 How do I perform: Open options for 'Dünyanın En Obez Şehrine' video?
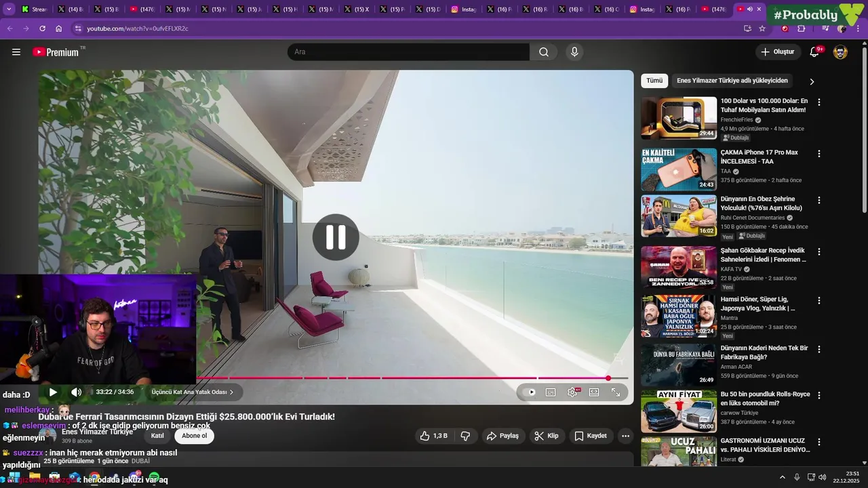[818, 201]
